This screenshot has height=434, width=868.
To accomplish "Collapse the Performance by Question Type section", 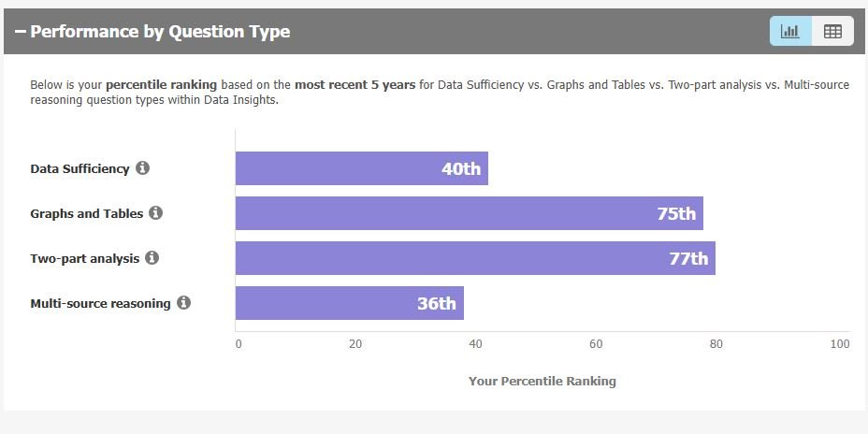I will tap(21, 32).
